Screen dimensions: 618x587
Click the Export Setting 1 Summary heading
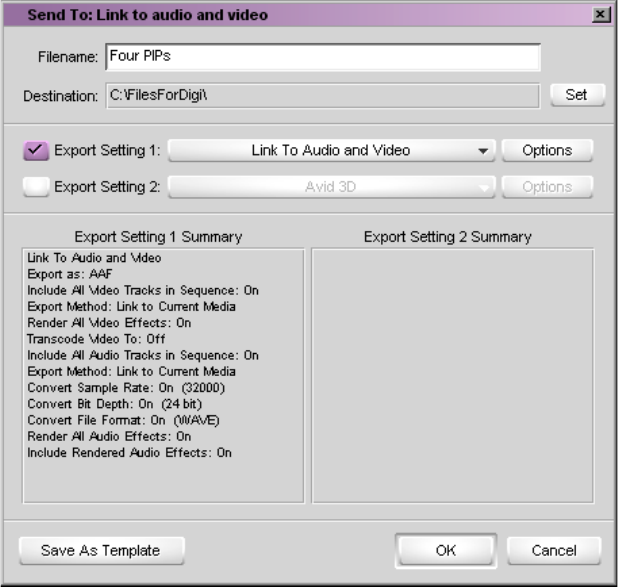tap(158, 237)
